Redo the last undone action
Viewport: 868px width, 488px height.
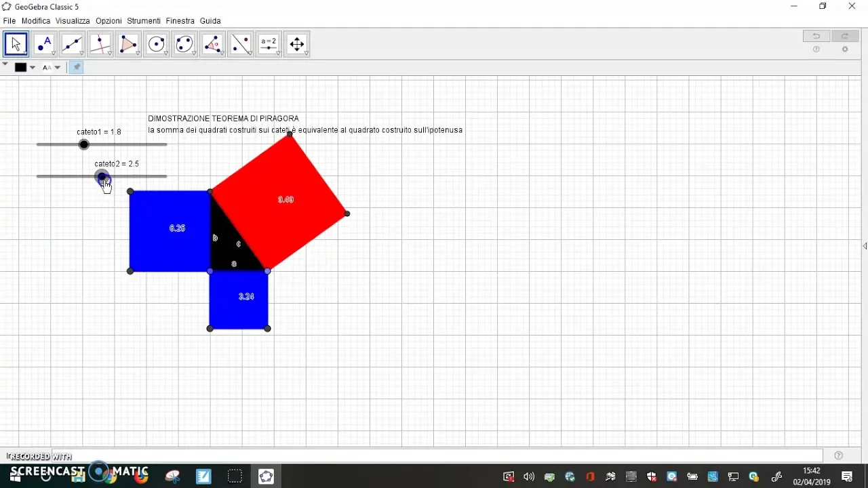845,36
